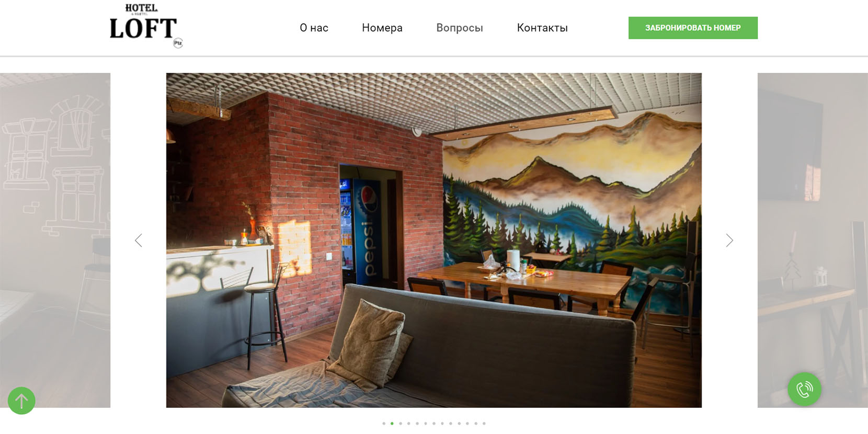Open the Вопросы menu item
This screenshot has height=434, width=868.
click(x=460, y=28)
